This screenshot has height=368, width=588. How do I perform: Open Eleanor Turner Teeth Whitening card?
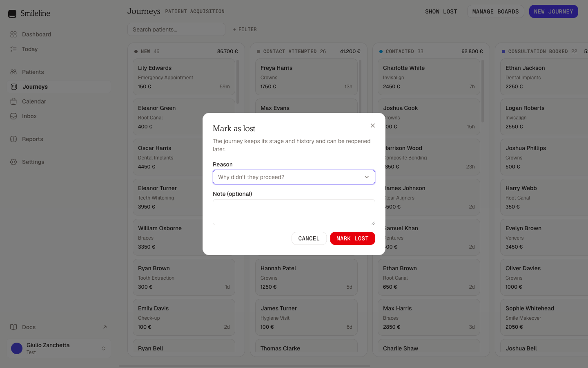click(167, 197)
